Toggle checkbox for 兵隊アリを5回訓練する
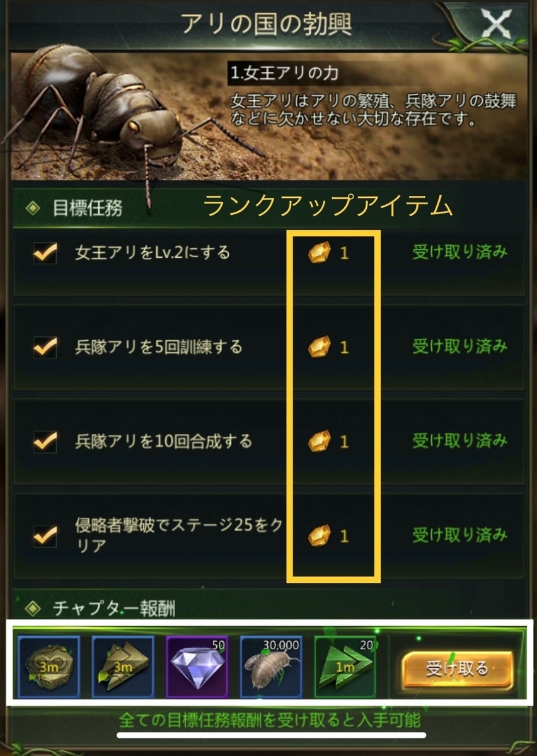This screenshot has height=756, width=537. click(x=45, y=347)
